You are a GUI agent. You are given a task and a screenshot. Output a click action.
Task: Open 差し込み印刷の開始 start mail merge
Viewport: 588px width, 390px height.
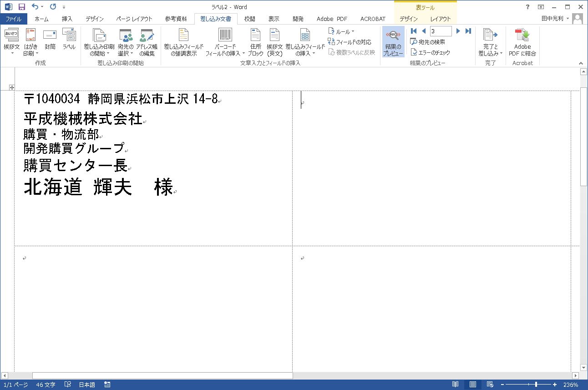(x=99, y=42)
